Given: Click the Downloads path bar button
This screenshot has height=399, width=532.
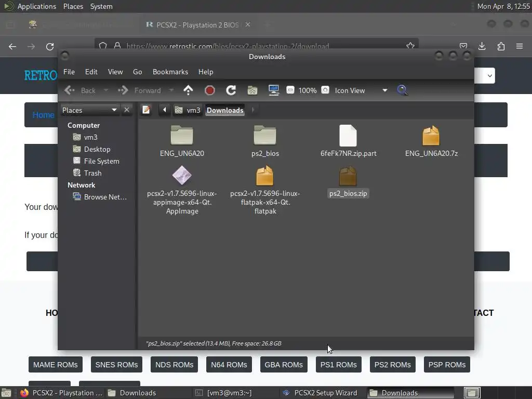Looking at the screenshot, I should [225, 110].
